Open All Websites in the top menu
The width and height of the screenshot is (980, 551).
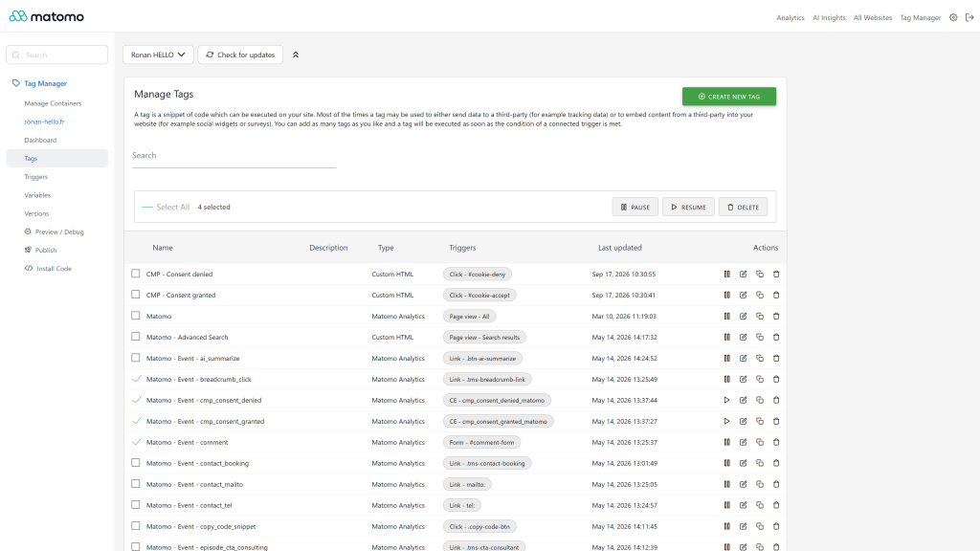(873, 17)
